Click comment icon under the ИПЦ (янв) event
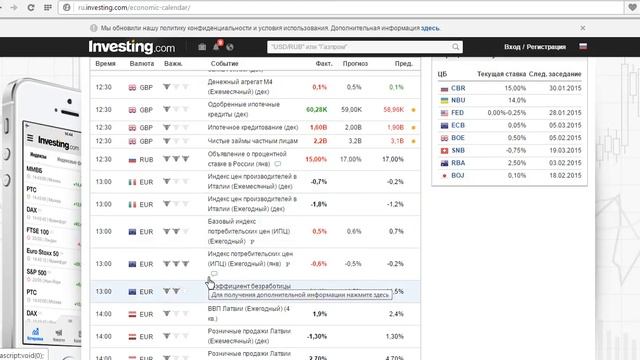Screen dimensions: 640x360 [214, 273]
